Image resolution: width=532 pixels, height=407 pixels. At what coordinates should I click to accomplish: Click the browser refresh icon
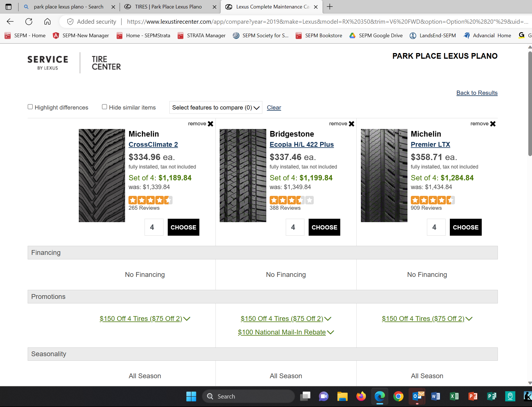(x=29, y=21)
